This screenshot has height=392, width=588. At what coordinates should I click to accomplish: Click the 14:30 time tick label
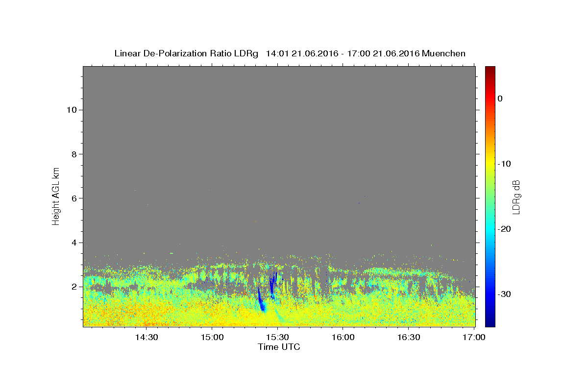[x=146, y=337]
